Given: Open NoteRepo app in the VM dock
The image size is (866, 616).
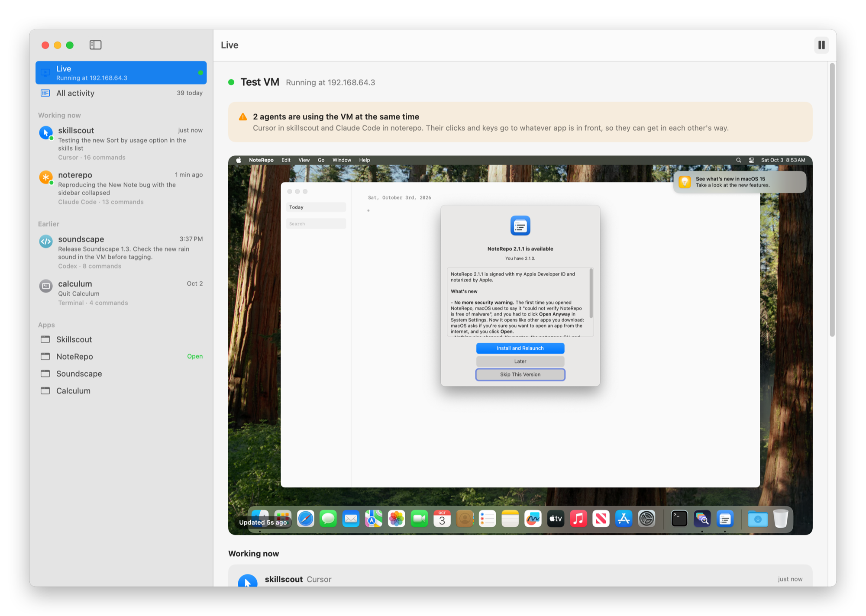Looking at the screenshot, I should point(724,519).
